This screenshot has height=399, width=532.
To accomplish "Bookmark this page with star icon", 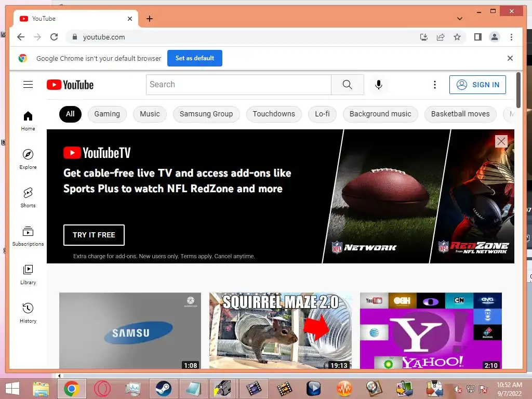I will 457,37.
